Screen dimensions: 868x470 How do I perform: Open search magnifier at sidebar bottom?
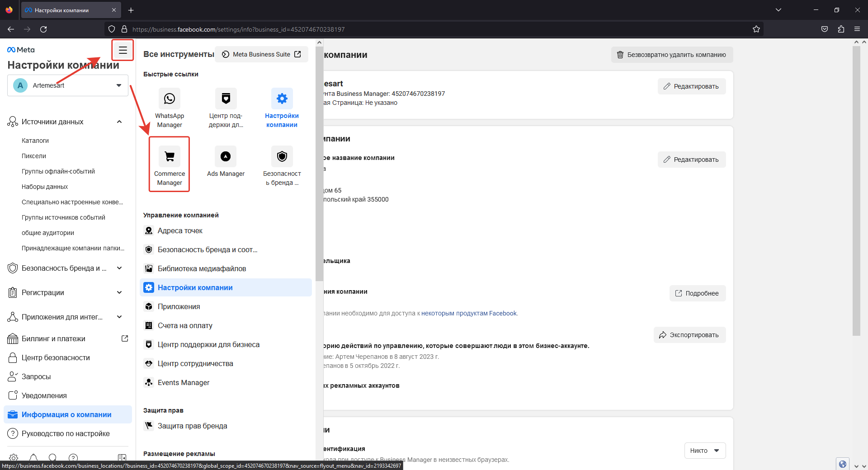point(52,457)
